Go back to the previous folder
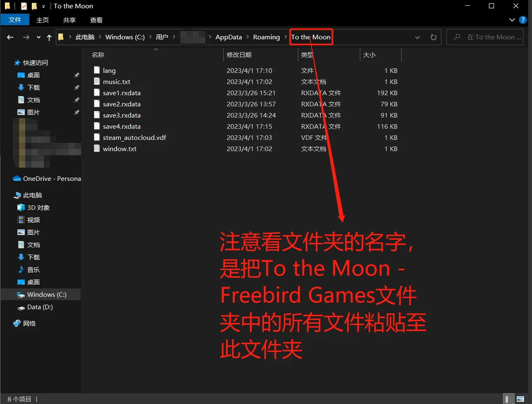 click(x=10, y=37)
